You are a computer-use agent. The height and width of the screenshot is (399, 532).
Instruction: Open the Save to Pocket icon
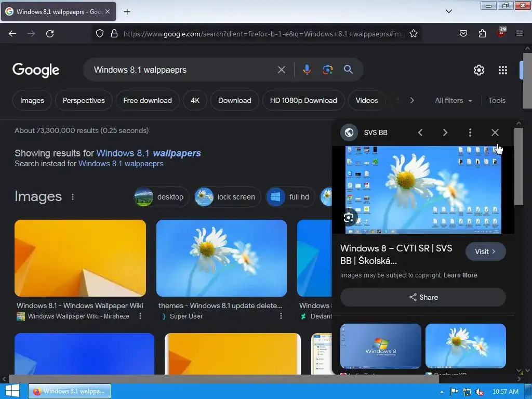(463, 34)
